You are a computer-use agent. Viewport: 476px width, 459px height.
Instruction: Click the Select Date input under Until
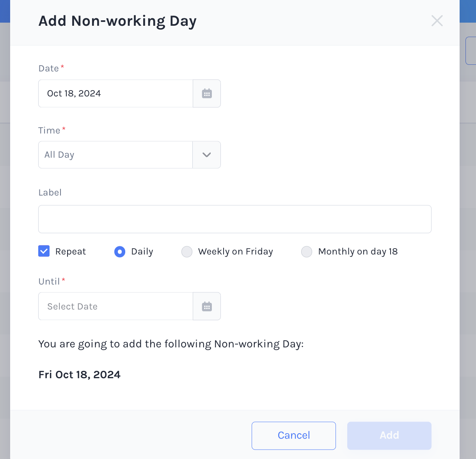115,306
